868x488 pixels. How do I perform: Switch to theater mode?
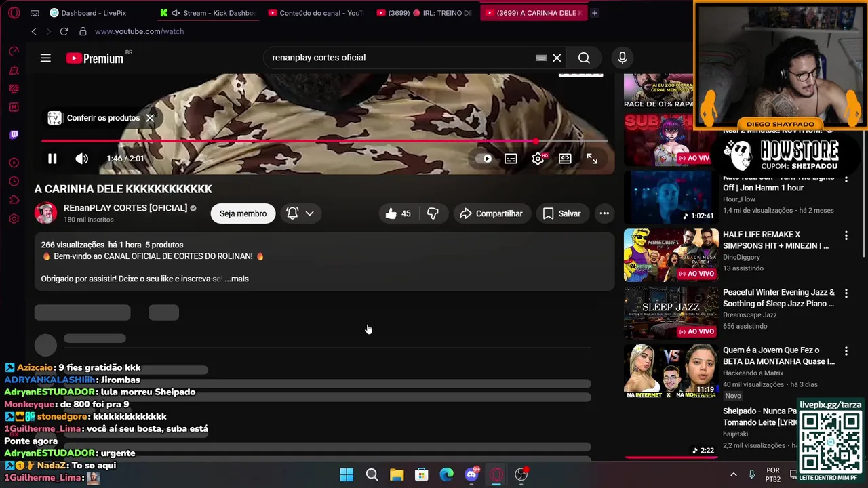click(x=565, y=159)
